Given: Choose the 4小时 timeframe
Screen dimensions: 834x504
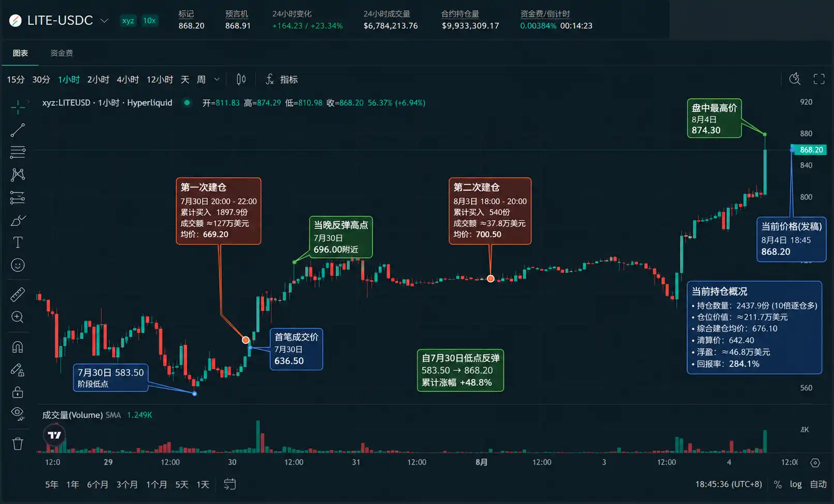Looking at the screenshot, I should tap(128, 79).
